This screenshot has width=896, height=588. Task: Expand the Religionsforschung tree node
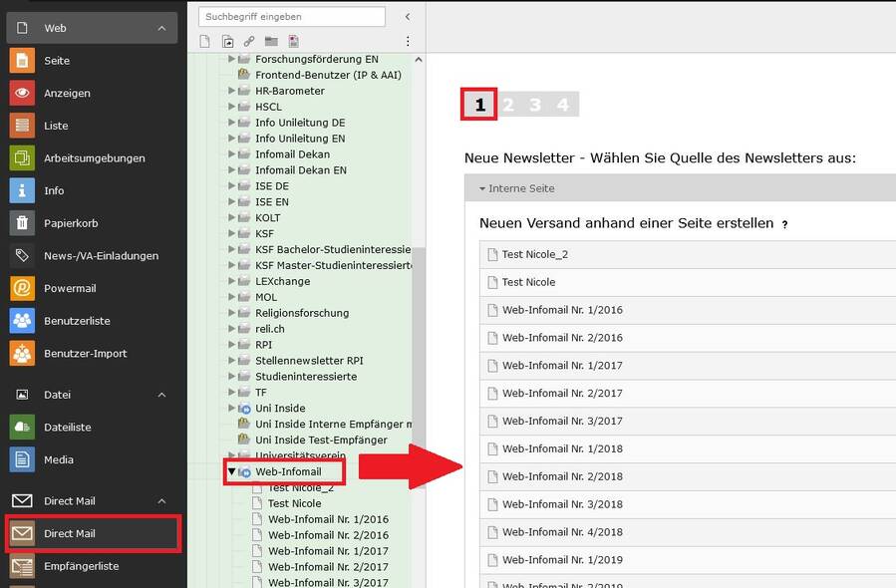click(231, 313)
